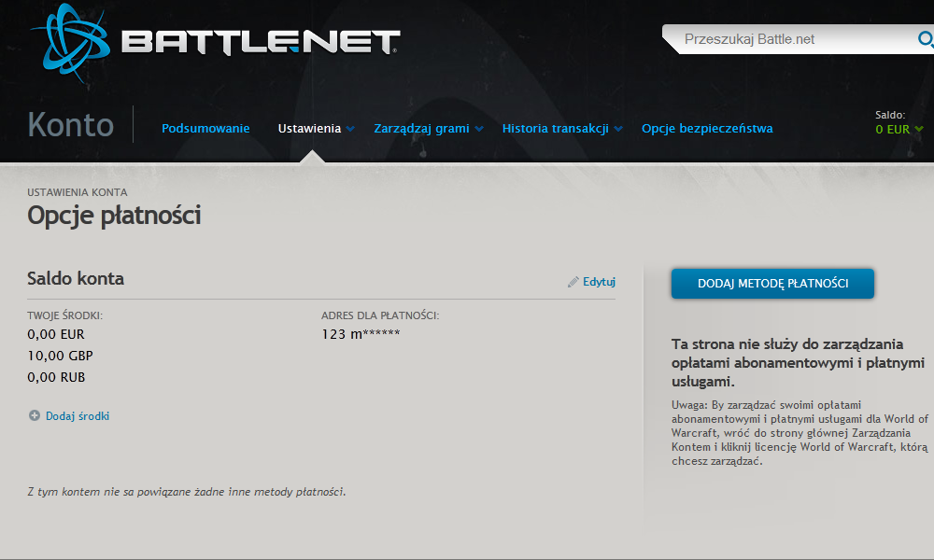Focus the Przeszukaj Battle.net search field
The width and height of the screenshot is (934, 560).
tap(794, 39)
